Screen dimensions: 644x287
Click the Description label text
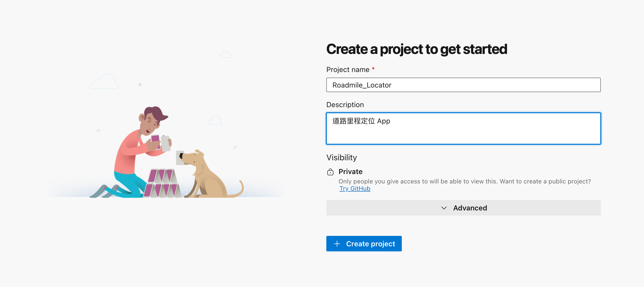coord(345,105)
